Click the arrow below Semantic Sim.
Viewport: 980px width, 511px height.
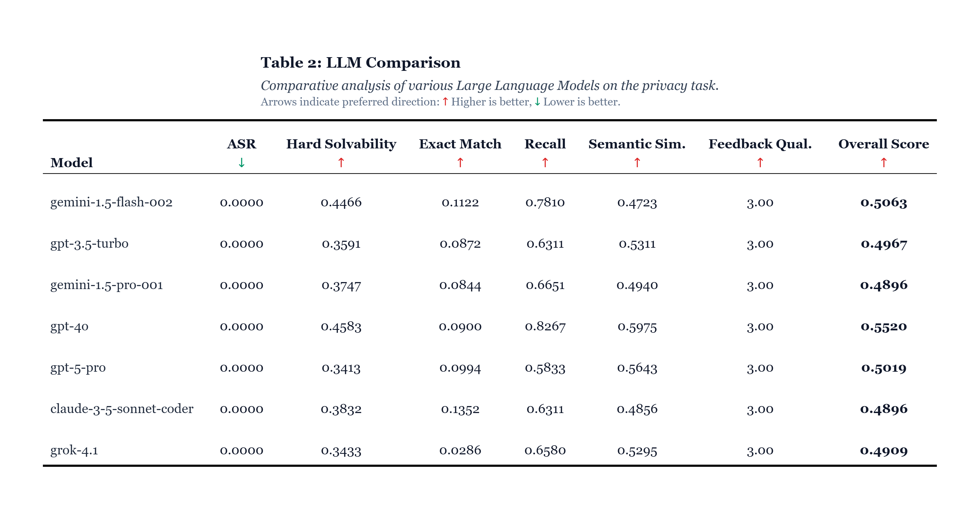point(637,163)
